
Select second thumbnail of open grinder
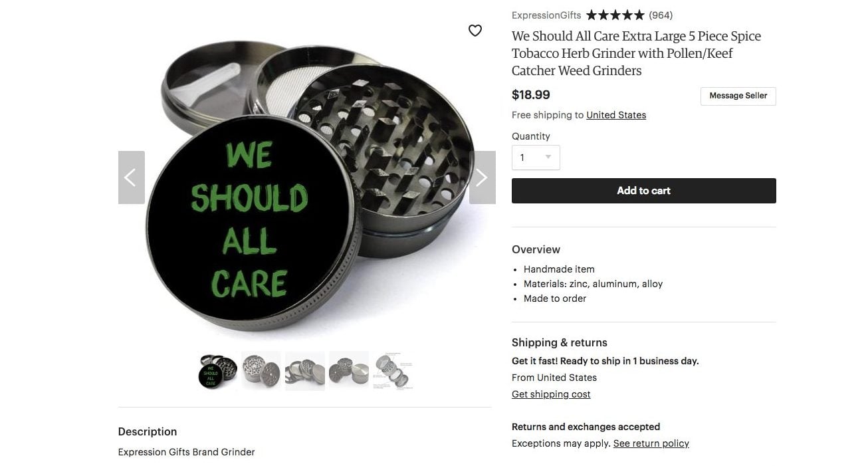(x=261, y=370)
